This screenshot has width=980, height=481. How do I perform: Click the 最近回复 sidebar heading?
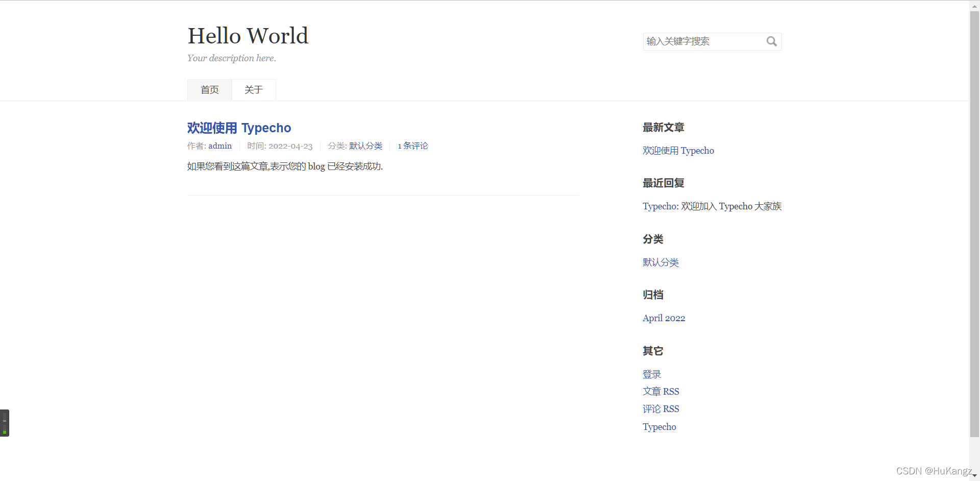point(664,183)
